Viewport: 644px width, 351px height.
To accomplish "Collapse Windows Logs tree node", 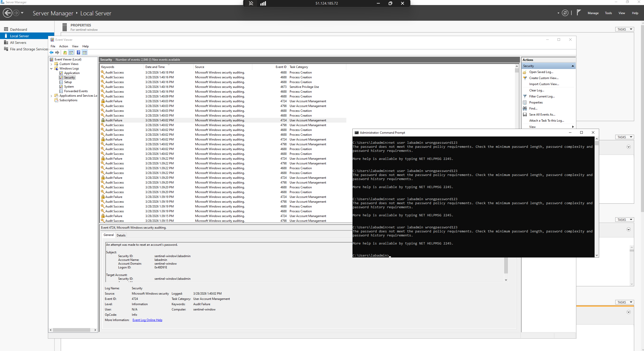I will coord(51,68).
